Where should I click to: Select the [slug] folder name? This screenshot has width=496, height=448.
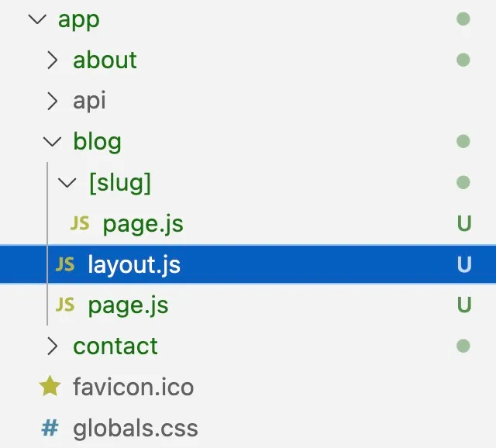120,183
